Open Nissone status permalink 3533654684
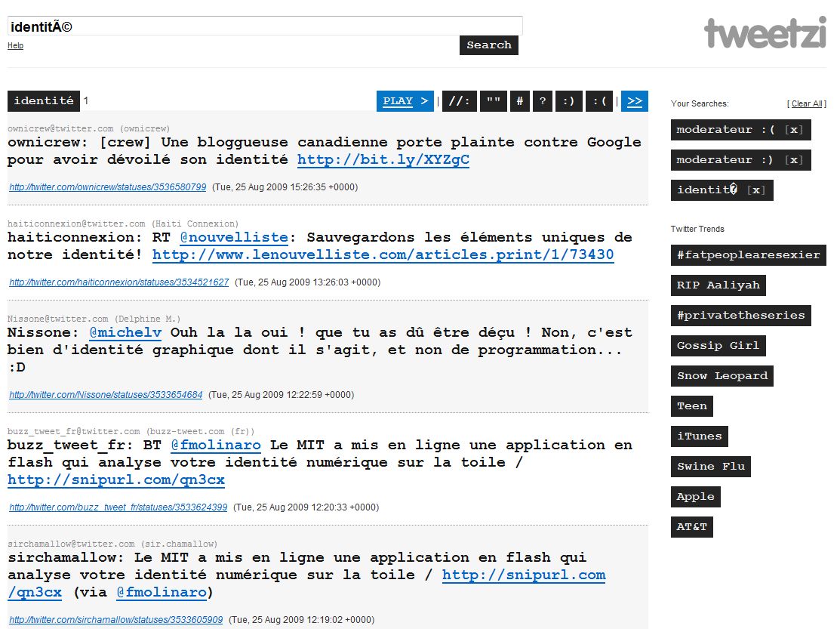The height and width of the screenshot is (629, 840). pos(106,395)
